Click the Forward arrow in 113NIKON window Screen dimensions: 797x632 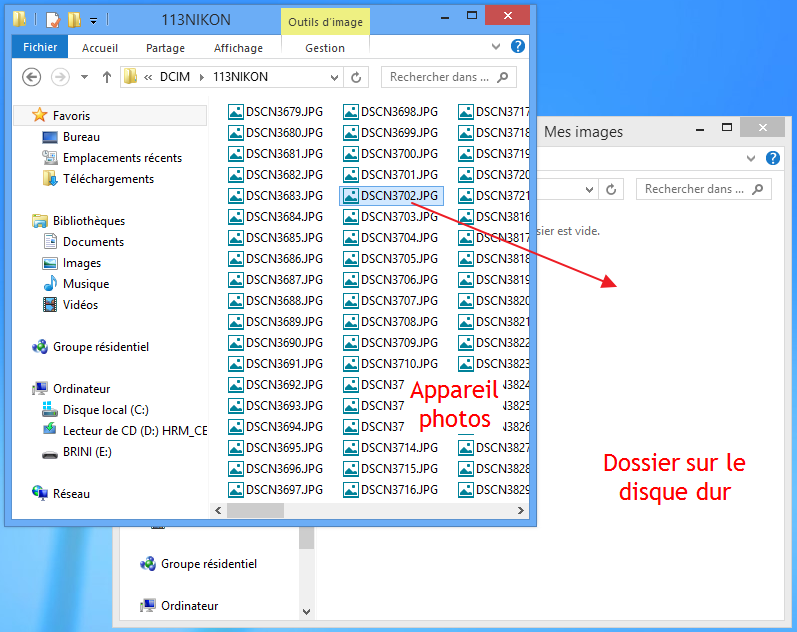pyautogui.click(x=60, y=77)
